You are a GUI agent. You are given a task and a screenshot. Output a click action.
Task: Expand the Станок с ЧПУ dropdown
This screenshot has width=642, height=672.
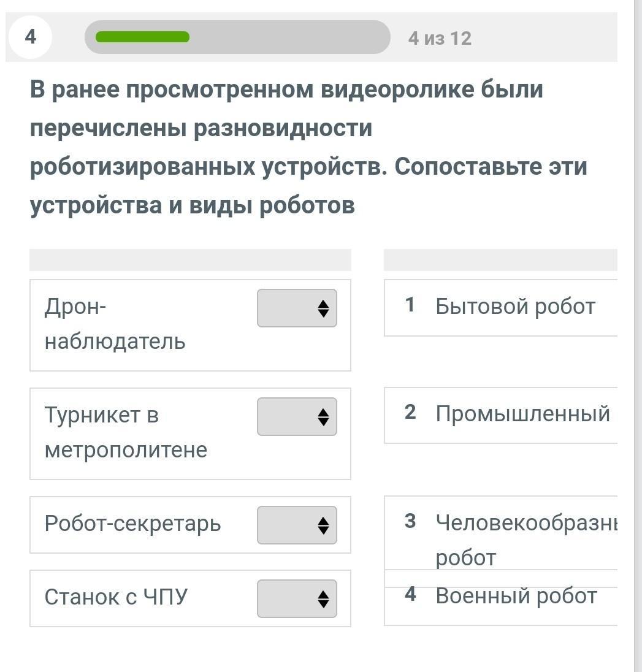[x=297, y=599]
